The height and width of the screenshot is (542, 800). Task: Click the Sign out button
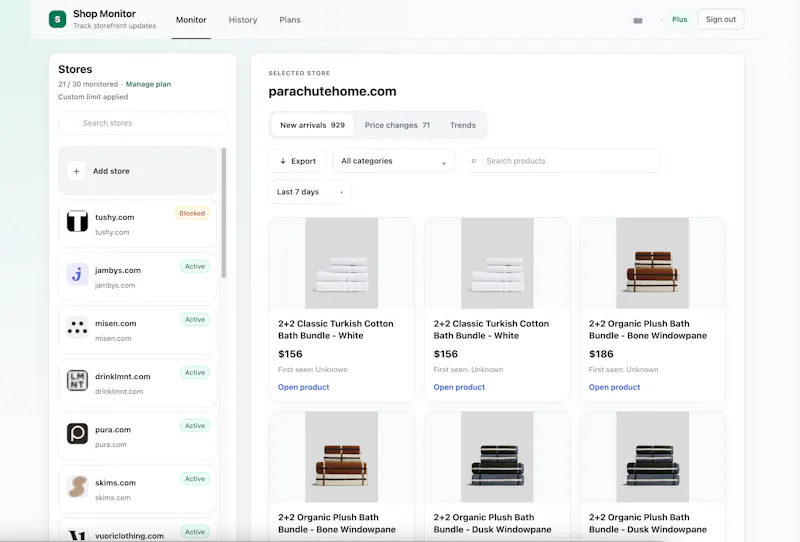click(720, 19)
